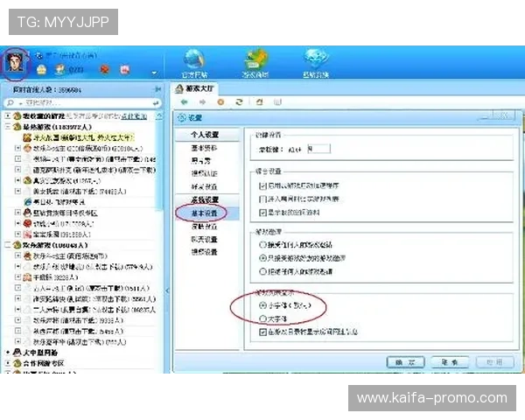This screenshot has width=525, height=420.
Task: Click the red round icon in the header
Action: point(105,70)
